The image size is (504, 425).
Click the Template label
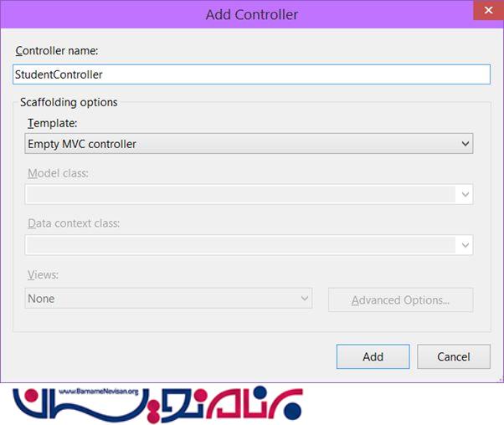pos(53,123)
